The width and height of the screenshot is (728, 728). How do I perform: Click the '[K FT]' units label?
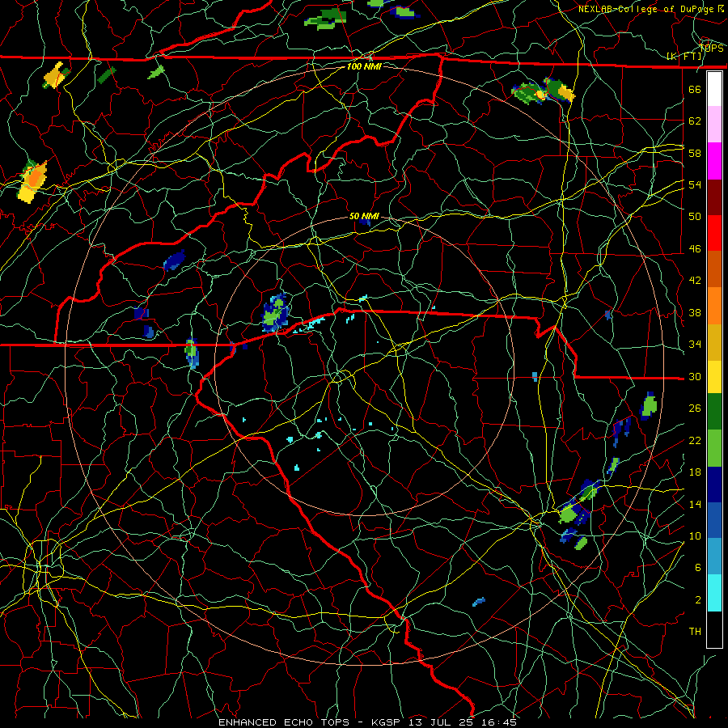(x=684, y=56)
